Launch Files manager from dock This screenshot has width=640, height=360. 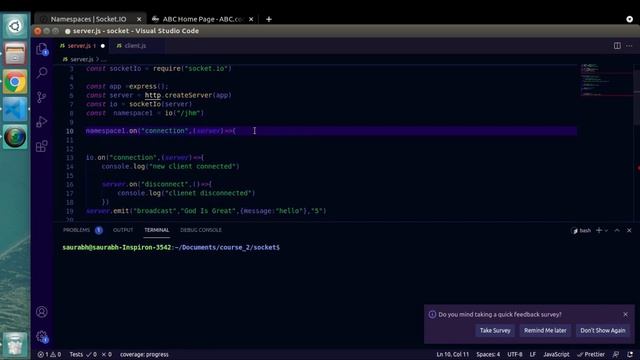15,54
